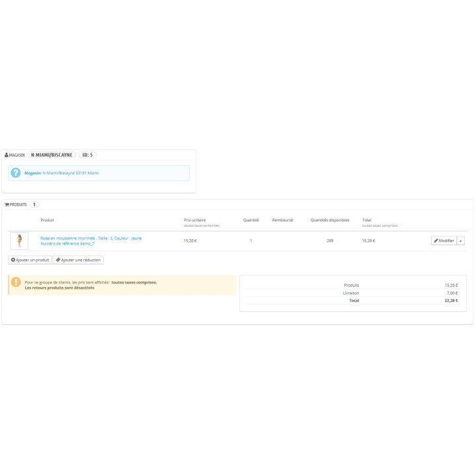Click the Livraison label in summary
The height and width of the screenshot is (476, 476).
tap(351, 294)
